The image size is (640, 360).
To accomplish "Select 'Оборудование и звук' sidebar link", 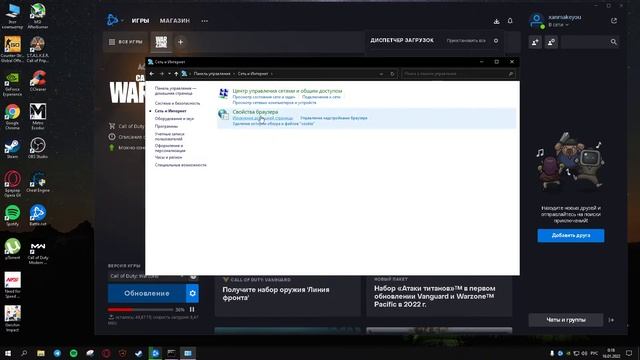I will [x=174, y=119].
